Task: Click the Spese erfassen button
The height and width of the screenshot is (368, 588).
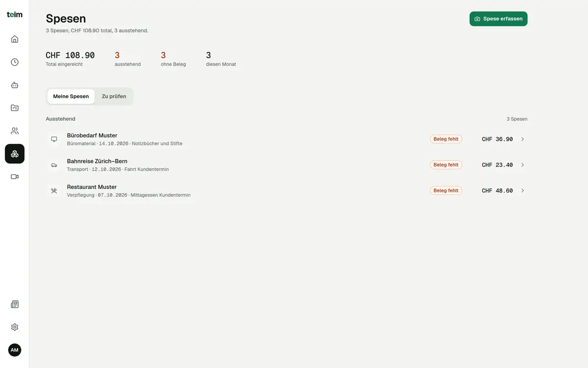Action: pyautogui.click(x=498, y=19)
